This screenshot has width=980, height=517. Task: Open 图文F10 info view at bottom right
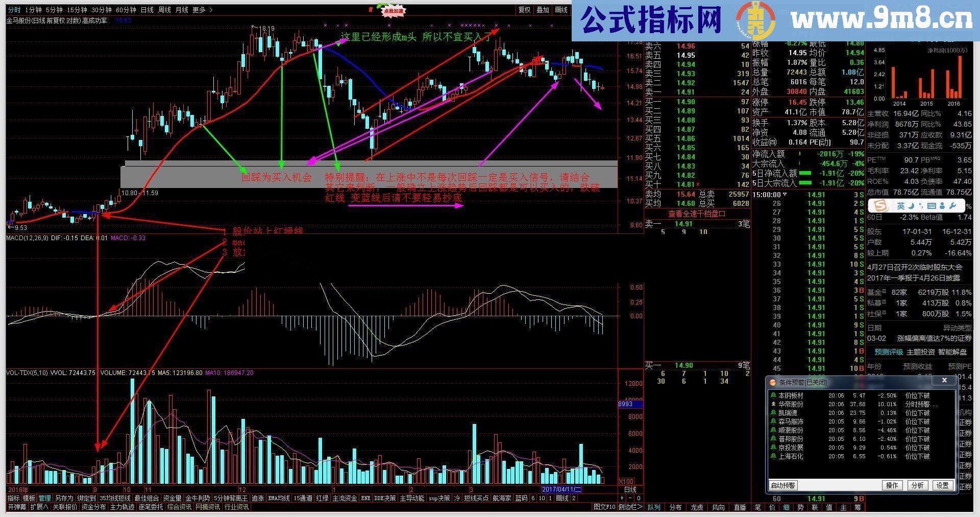point(604,506)
